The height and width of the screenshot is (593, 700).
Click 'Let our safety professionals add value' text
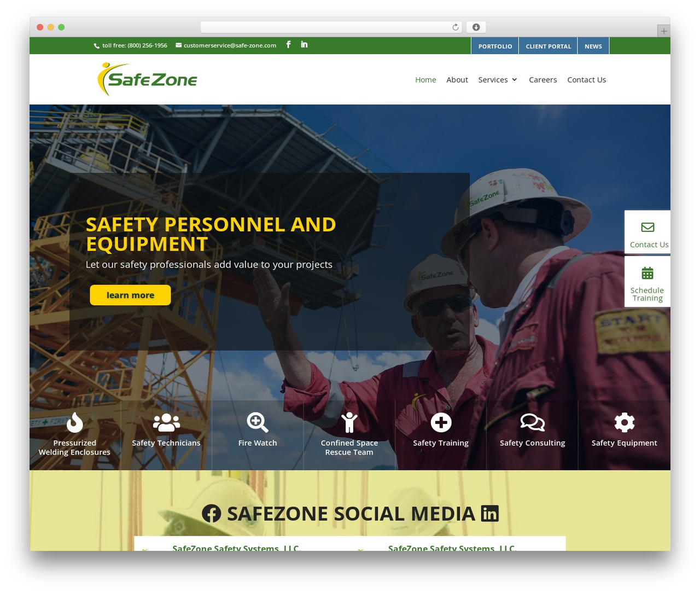[209, 265]
